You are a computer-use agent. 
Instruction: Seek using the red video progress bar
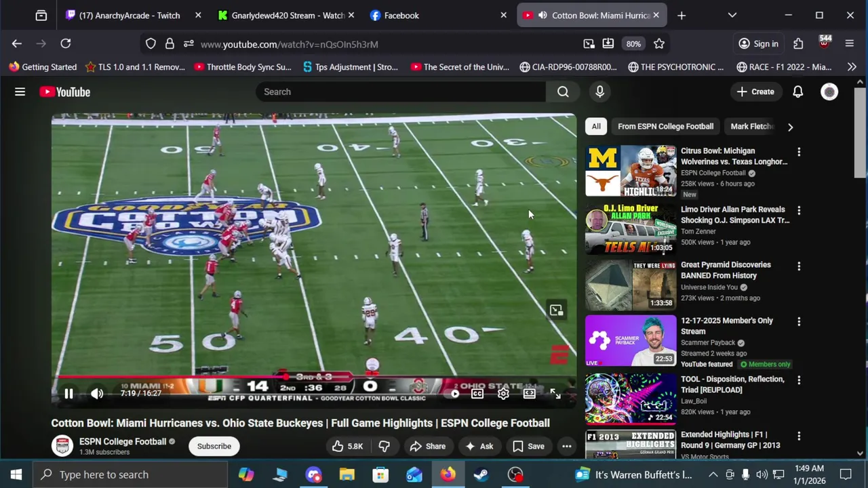(x=314, y=377)
